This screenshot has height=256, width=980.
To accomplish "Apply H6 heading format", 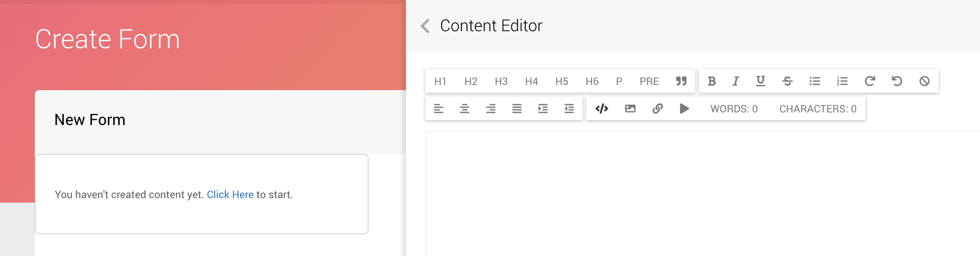I will click(x=592, y=81).
